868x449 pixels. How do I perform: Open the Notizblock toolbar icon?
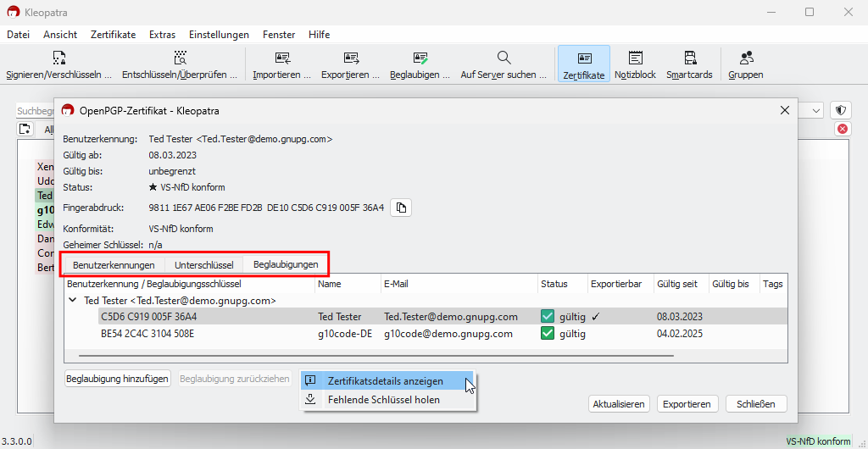[635, 58]
